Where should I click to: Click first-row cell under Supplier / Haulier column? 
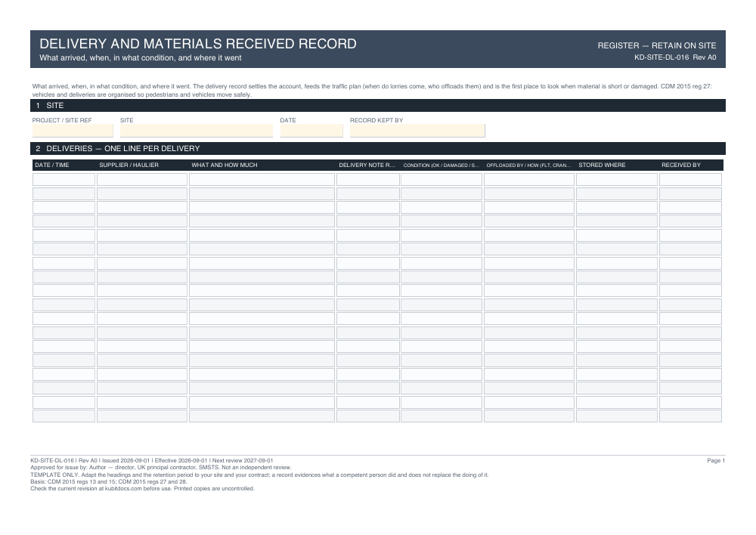coord(142,180)
